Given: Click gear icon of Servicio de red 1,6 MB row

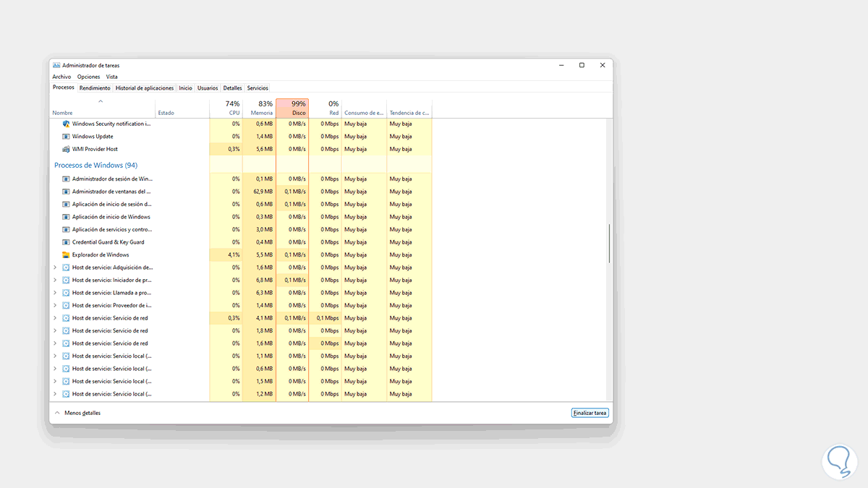Looking at the screenshot, I should (66, 343).
